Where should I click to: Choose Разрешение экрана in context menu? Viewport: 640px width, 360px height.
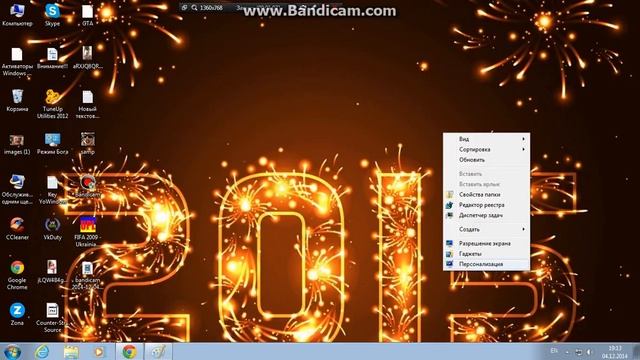(487, 244)
